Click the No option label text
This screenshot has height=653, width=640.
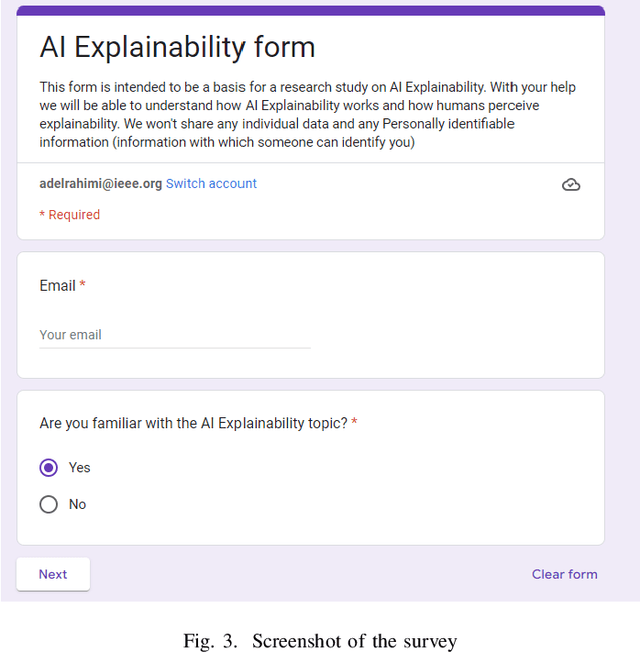pyautogui.click(x=78, y=505)
